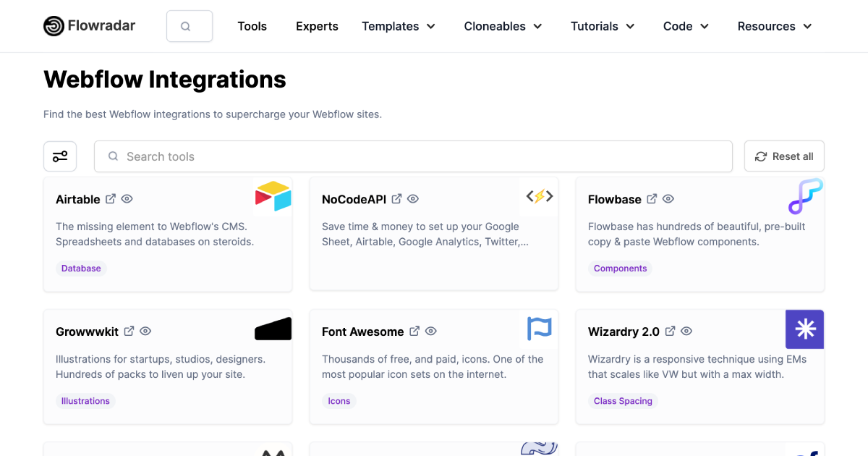The image size is (868, 456).
Task: Toggle the eye icon on the Airtable card
Action: (127, 198)
